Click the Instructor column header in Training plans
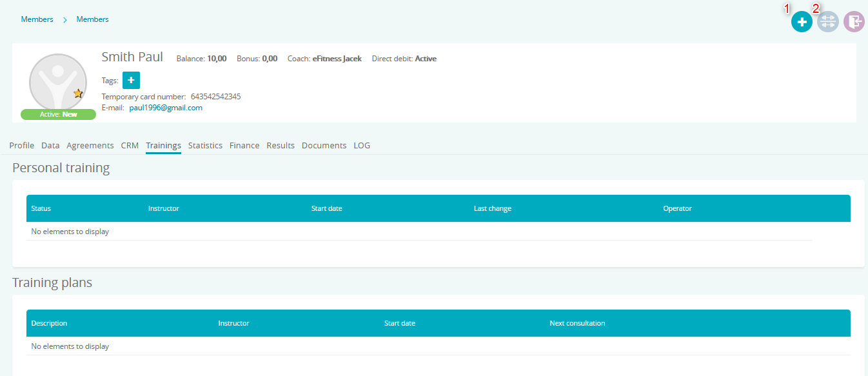The height and width of the screenshot is (376, 868). (x=233, y=323)
